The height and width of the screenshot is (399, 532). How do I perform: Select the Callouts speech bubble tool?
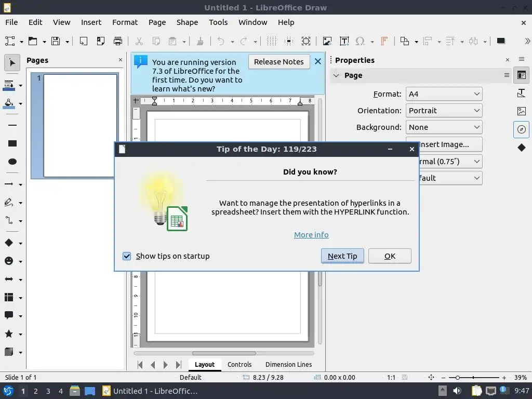(x=9, y=315)
